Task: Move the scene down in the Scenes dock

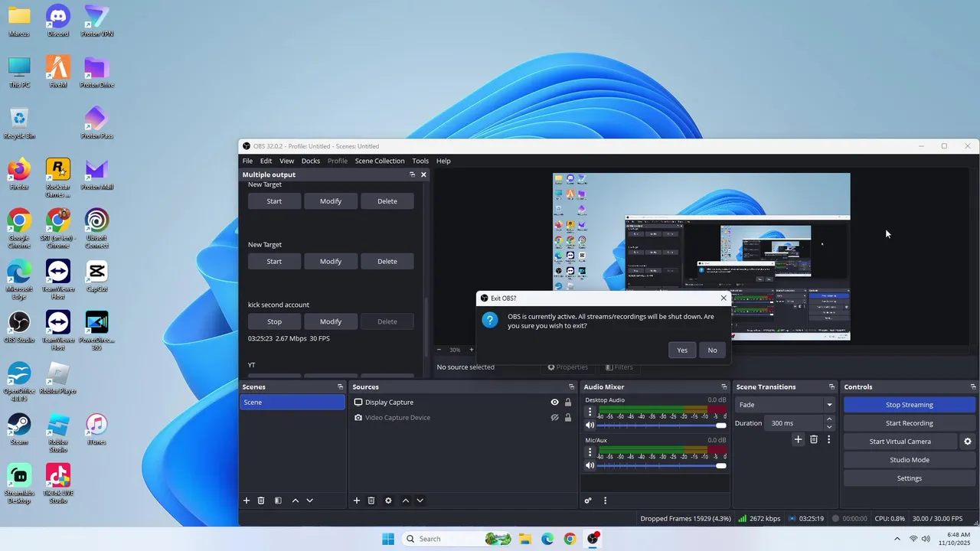Action: [310, 500]
